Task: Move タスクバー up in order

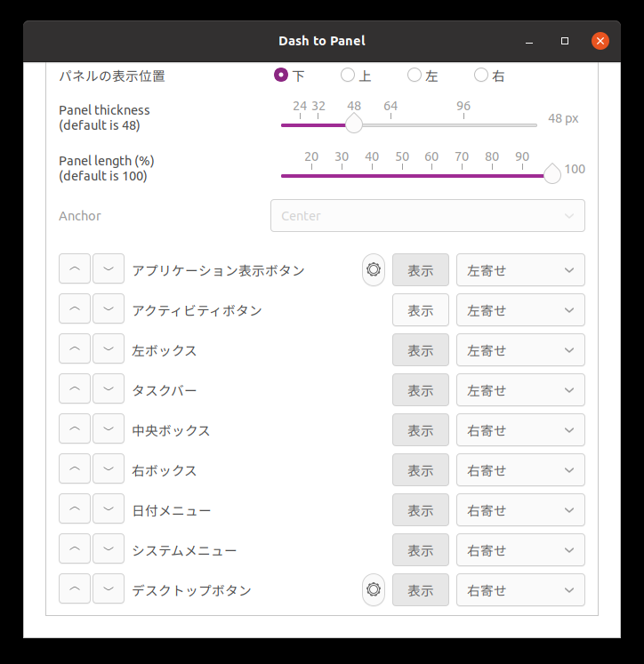Action: [75, 388]
